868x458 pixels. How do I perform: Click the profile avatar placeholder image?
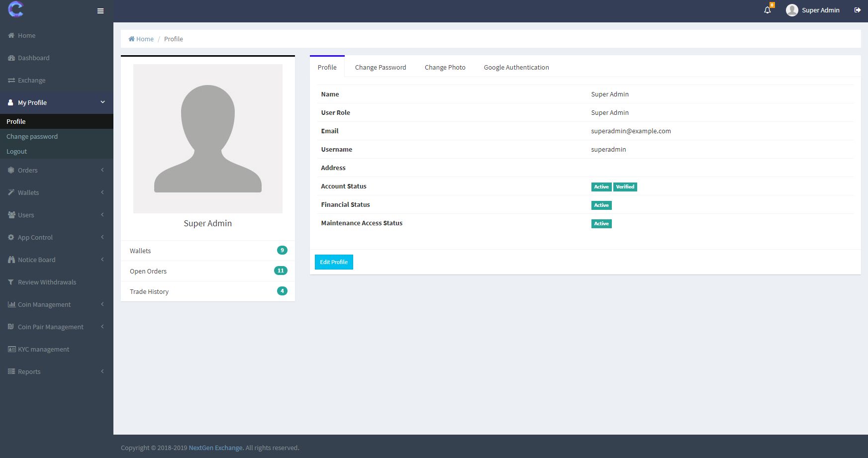pyautogui.click(x=208, y=139)
